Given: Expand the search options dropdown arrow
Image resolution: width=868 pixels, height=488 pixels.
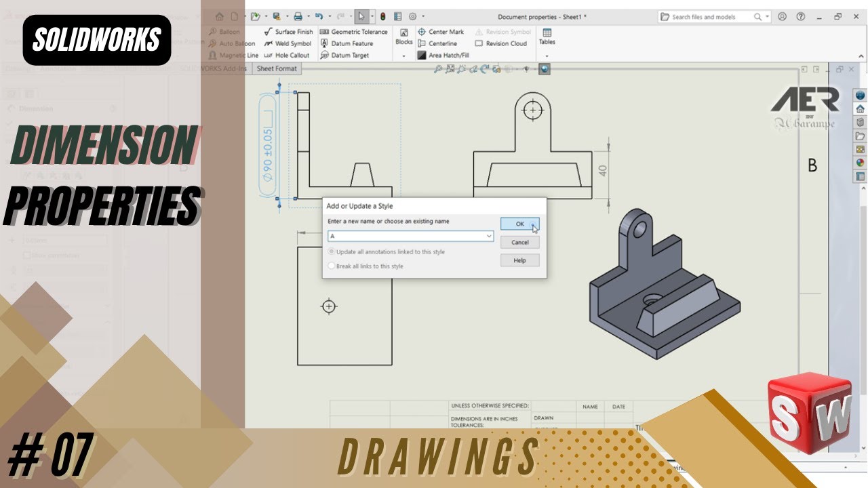Looking at the screenshot, I should 767,17.
